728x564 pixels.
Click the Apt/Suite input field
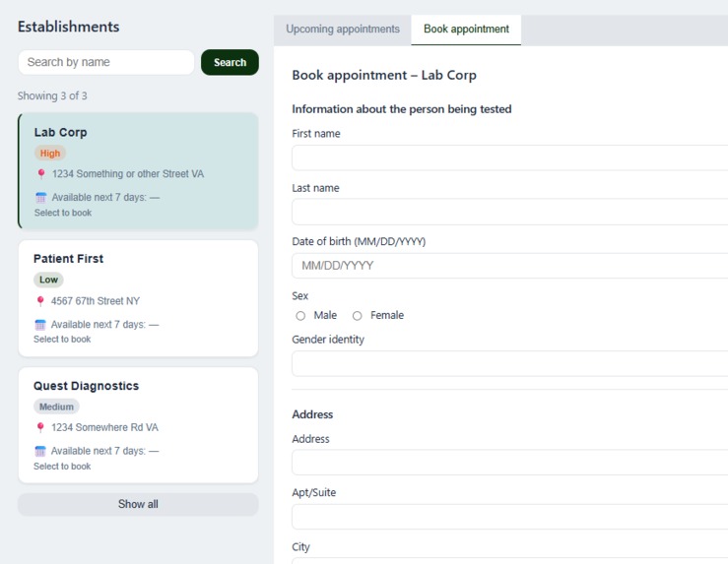pos(509,516)
